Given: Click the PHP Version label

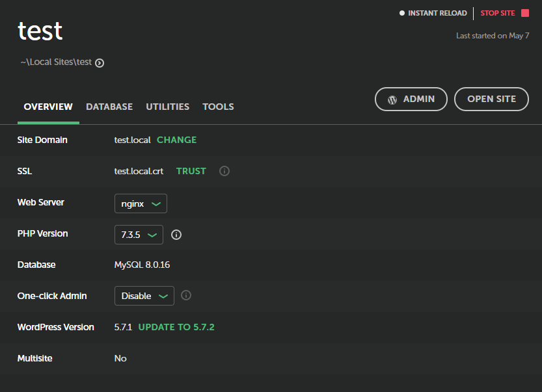Looking at the screenshot, I should tap(42, 233).
